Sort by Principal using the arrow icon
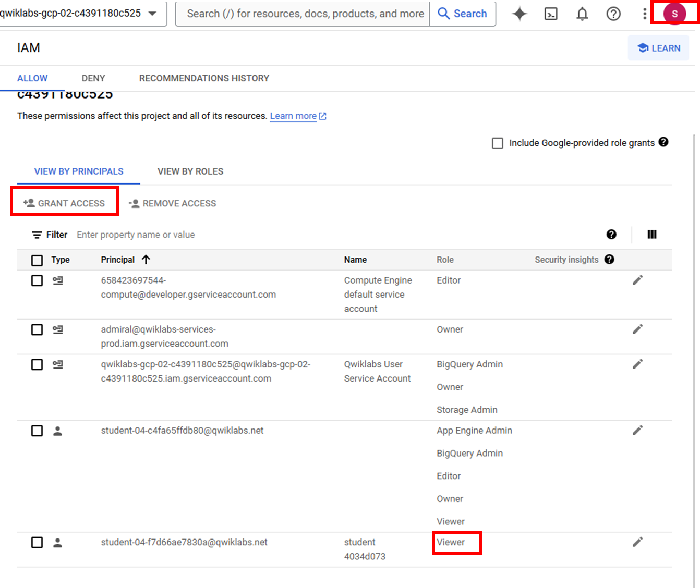 tap(146, 260)
